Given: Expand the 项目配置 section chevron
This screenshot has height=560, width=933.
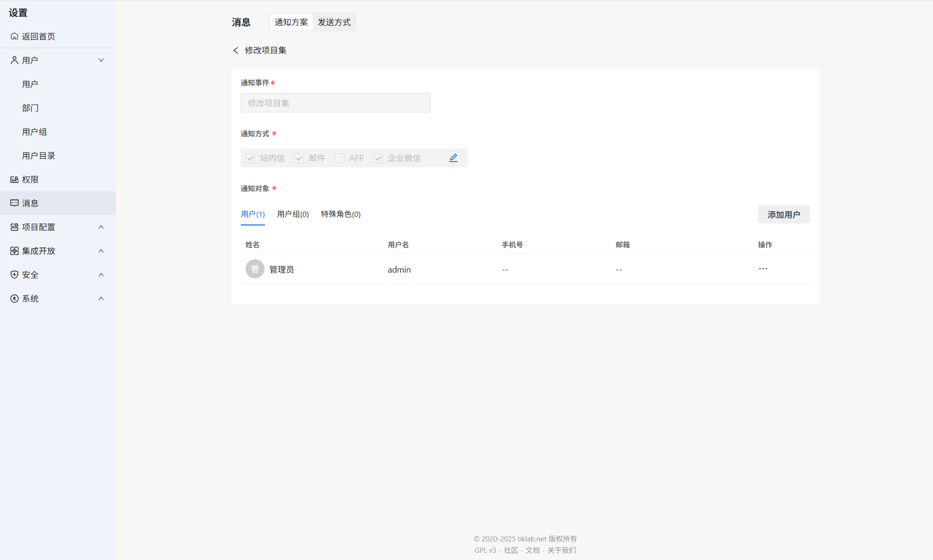Looking at the screenshot, I should click(101, 227).
